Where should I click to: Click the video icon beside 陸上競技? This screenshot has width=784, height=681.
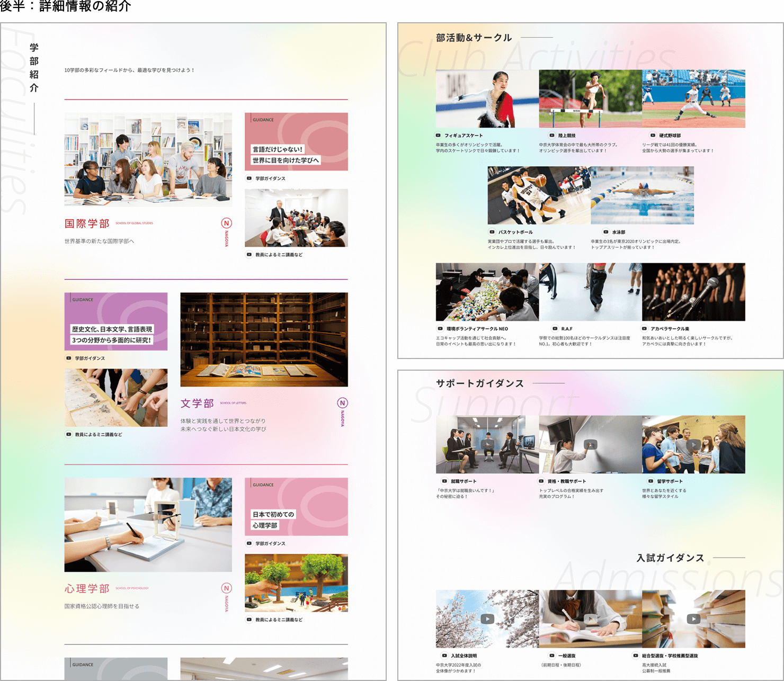[552, 136]
